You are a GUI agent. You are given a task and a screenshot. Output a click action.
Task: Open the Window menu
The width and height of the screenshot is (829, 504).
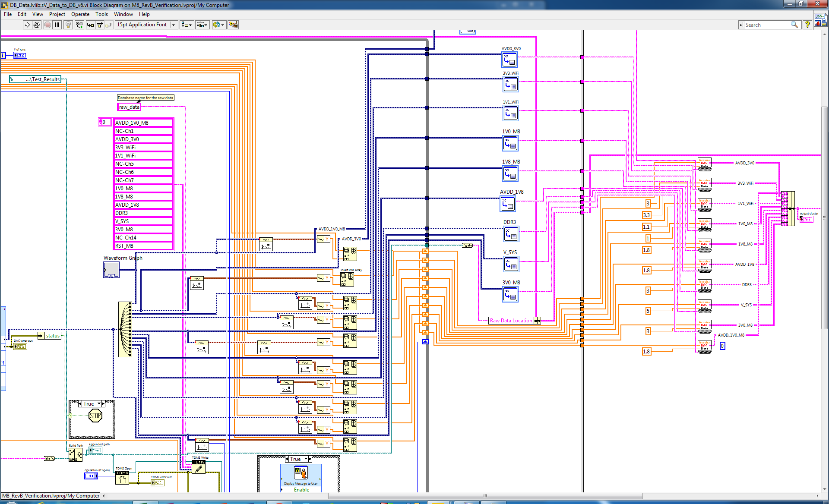(123, 14)
